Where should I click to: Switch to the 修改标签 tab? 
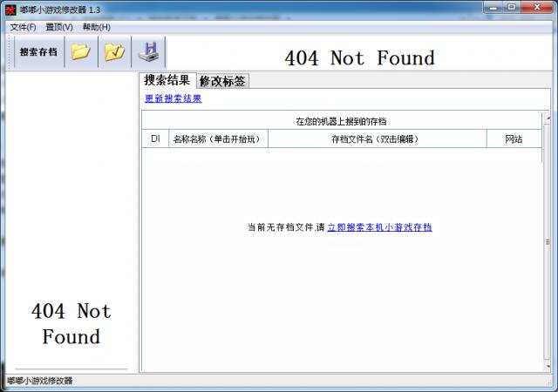point(222,81)
